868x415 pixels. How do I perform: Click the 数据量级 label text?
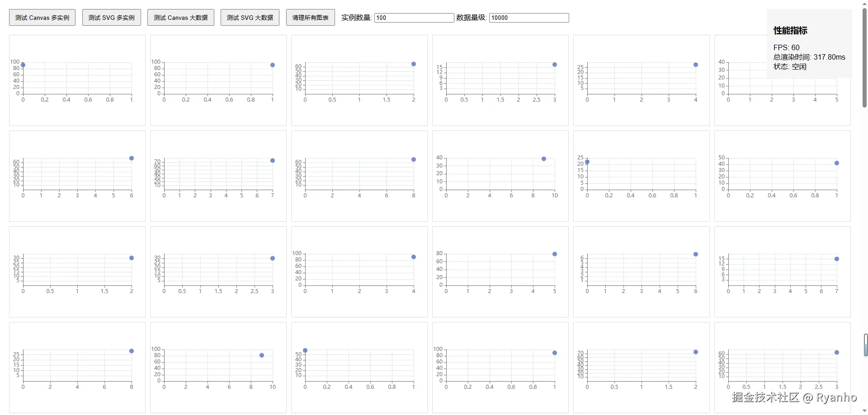coord(471,18)
